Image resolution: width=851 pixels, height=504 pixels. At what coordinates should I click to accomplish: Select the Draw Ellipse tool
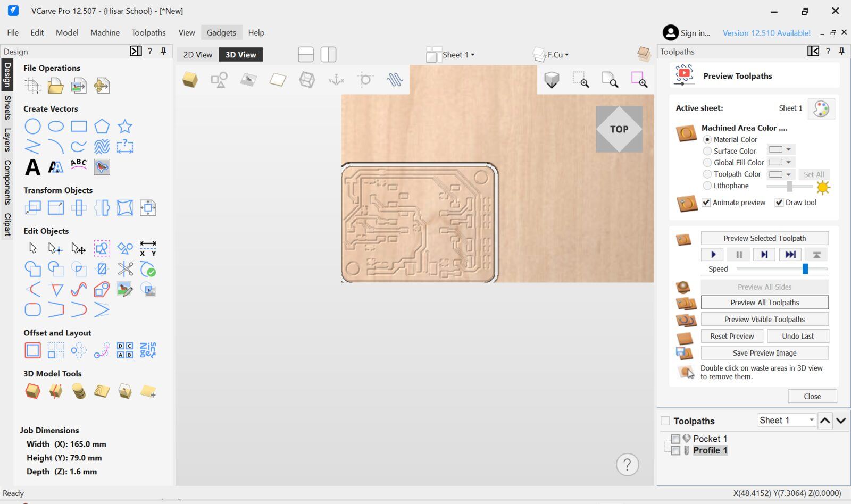coord(55,127)
